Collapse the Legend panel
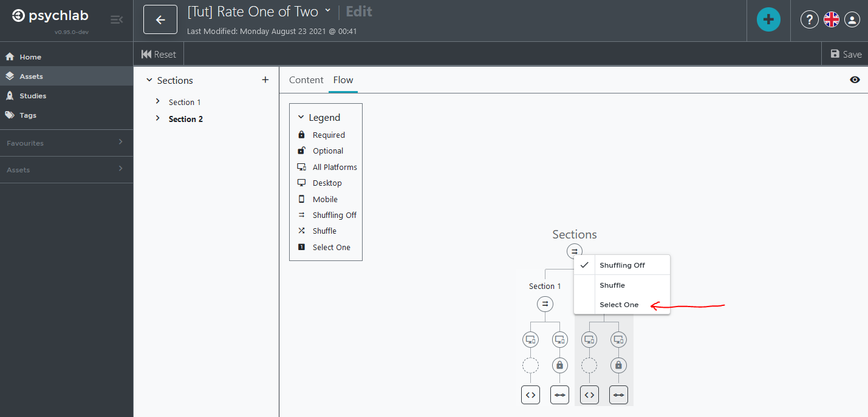This screenshot has width=868, height=417. pos(301,117)
